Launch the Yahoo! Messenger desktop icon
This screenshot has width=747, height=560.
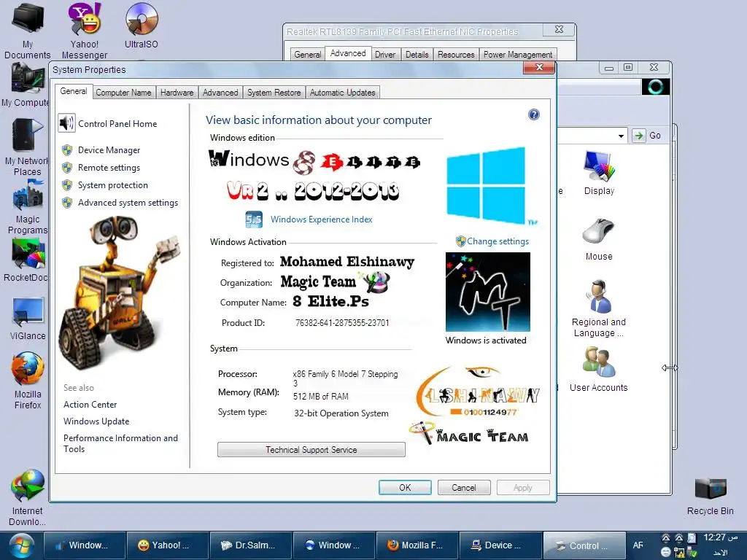click(x=85, y=31)
